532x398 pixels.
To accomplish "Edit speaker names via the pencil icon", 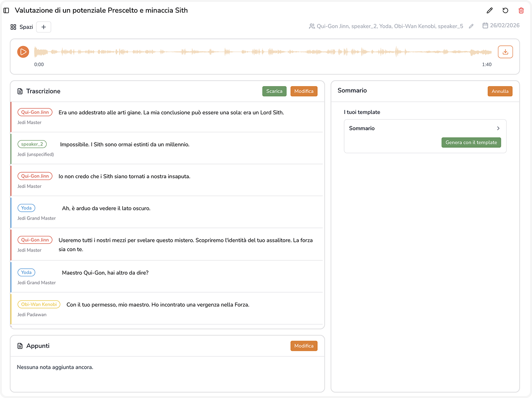I will pos(471,26).
